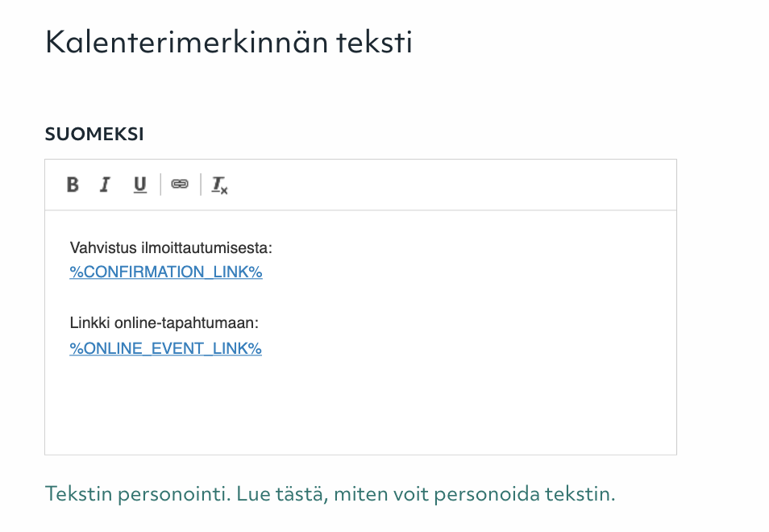Apply underline using the U icon
Viewport: 769px width, 532px height.
139,185
